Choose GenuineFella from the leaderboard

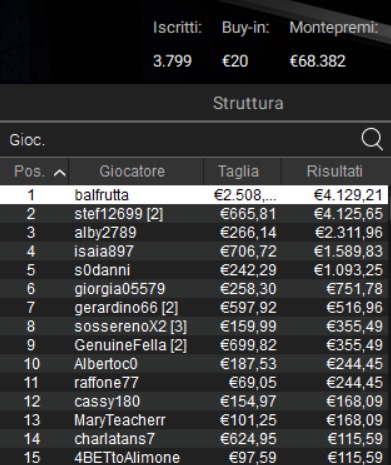[194, 345]
